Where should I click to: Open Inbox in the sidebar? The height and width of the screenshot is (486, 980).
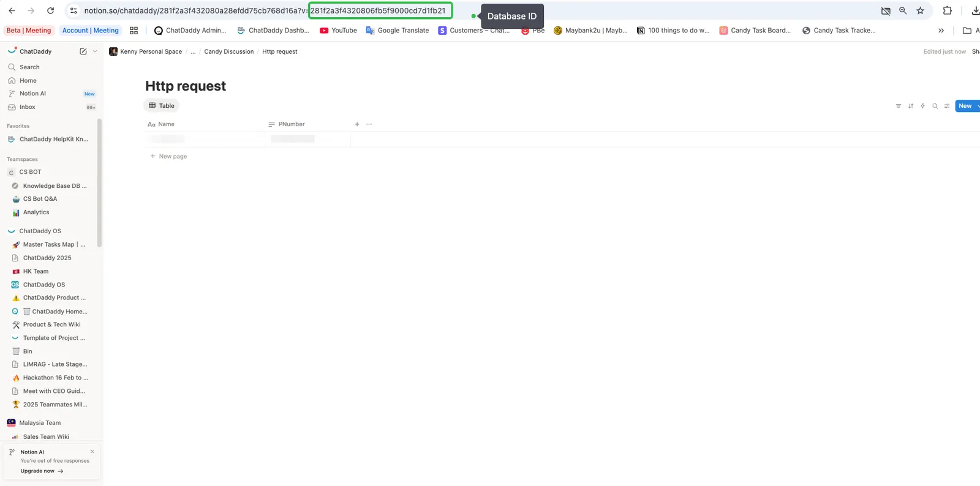click(x=28, y=107)
